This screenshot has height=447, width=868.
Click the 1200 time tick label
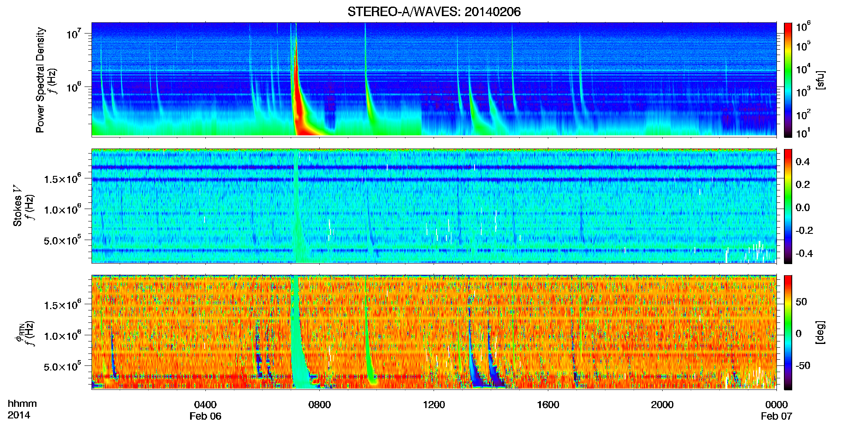point(434,405)
